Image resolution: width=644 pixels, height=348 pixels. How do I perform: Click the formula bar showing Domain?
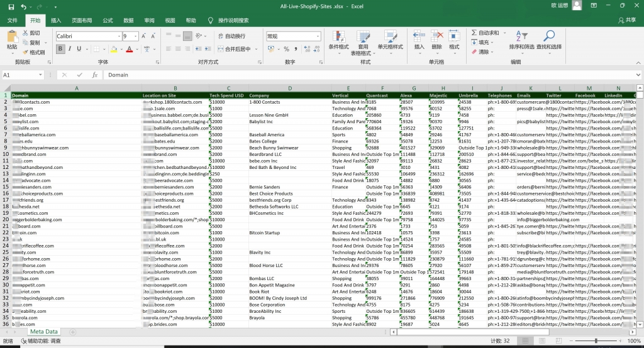tap(370, 75)
